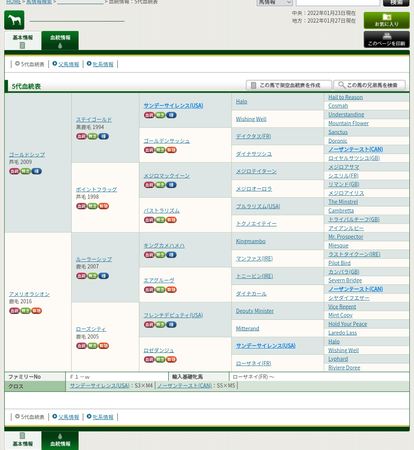Click the 検索 search button

[x=396, y=2]
